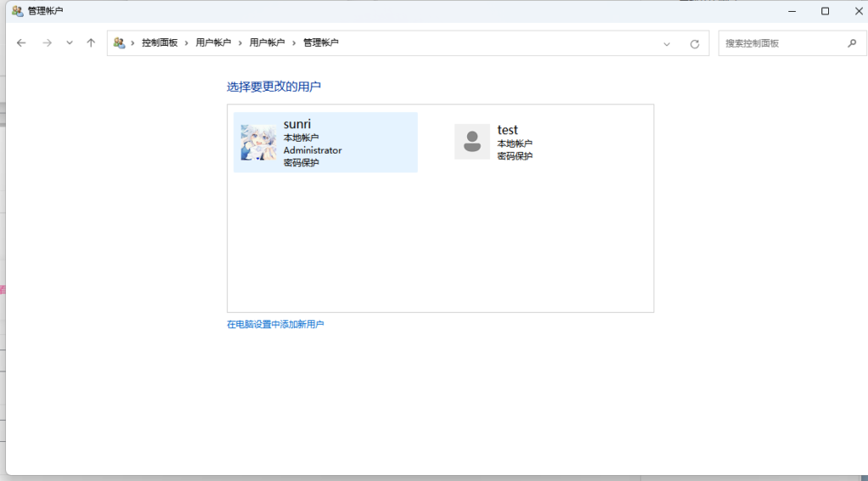The height and width of the screenshot is (481, 868).
Task: Select the first 用户帐户 breadcrumb item
Action: (x=213, y=42)
